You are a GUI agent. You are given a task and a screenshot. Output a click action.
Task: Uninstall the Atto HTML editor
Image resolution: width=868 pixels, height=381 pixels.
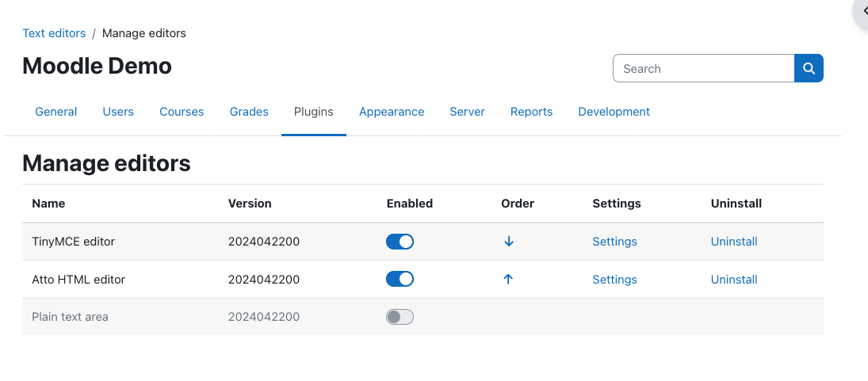click(734, 280)
